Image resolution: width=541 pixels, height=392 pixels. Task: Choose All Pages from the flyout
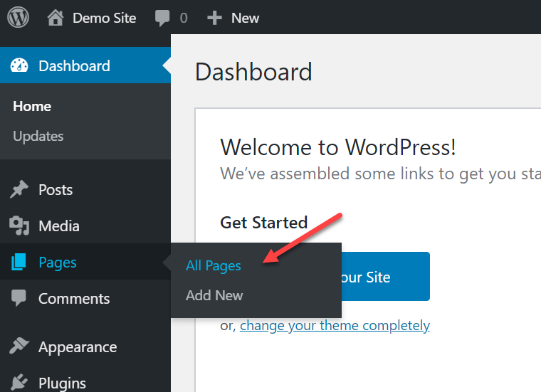point(214,266)
